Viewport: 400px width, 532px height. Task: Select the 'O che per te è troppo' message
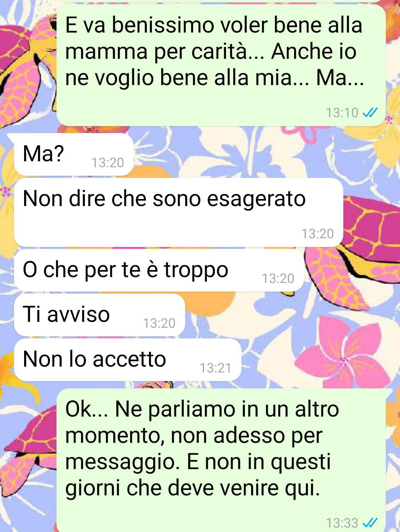(x=159, y=270)
